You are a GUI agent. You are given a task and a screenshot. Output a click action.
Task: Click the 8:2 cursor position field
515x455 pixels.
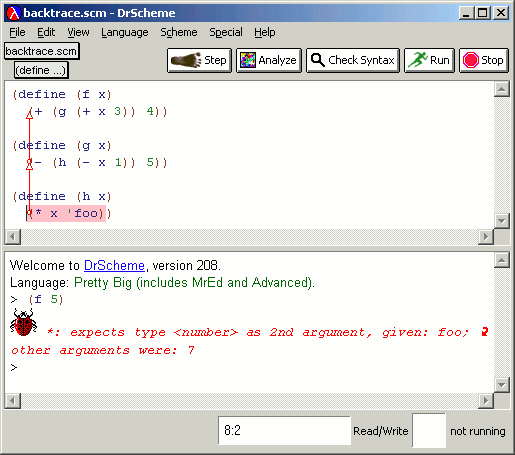(x=284, y=430)
